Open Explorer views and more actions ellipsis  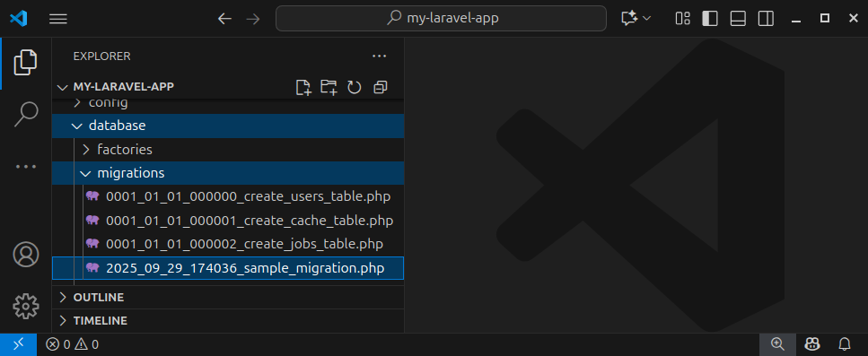tap(379, 56)
